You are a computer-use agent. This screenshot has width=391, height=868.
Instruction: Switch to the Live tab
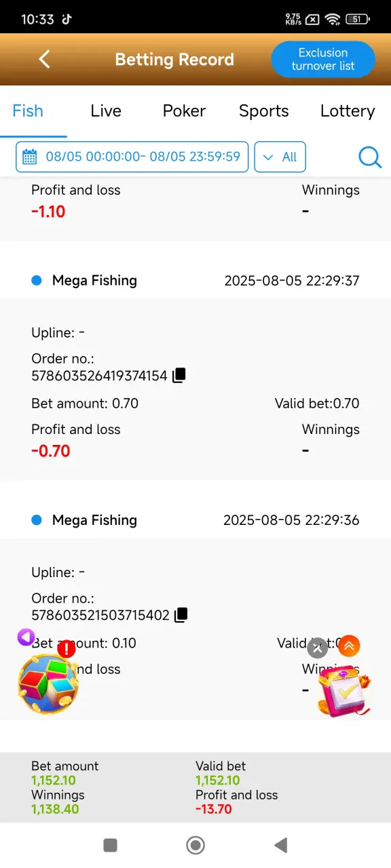pyautogui.click(x=106, y=111)
